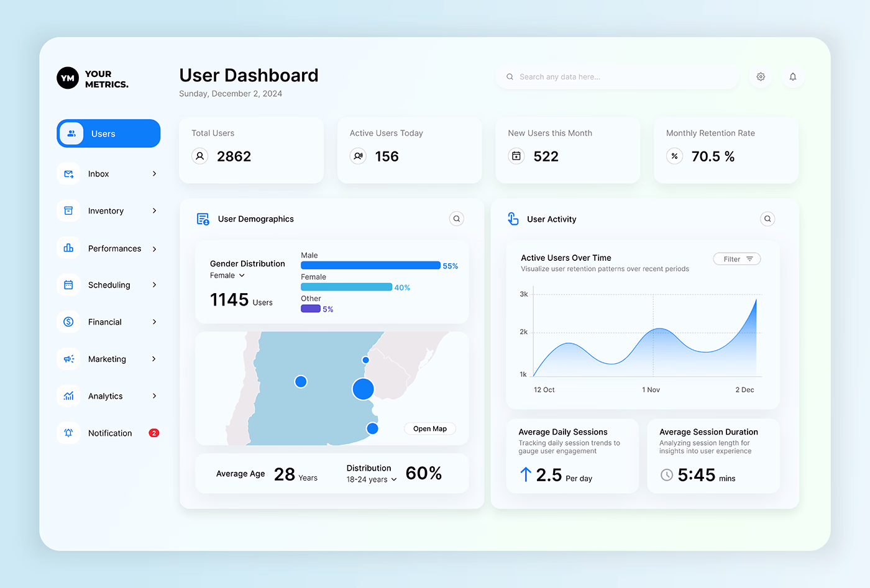Screen dimensions: 870x588
Task: Open the settings gear at top right
Action: click(761, 76)
